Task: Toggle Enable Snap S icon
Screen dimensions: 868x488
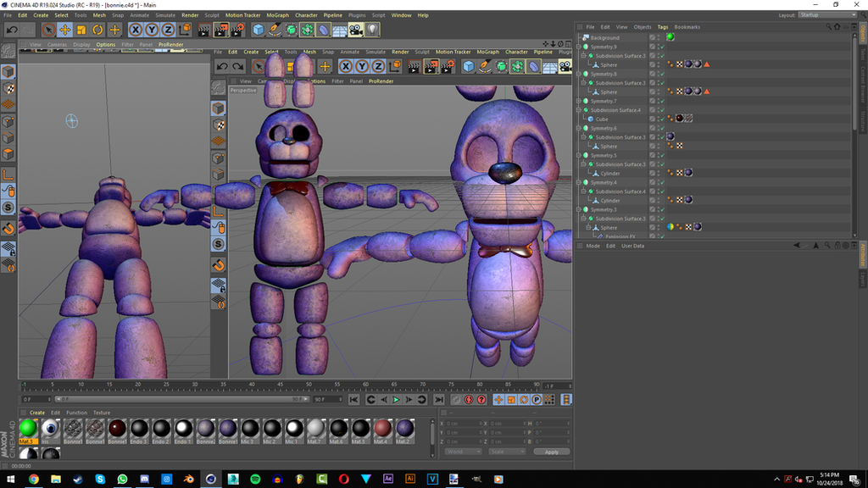Action: 8,208
